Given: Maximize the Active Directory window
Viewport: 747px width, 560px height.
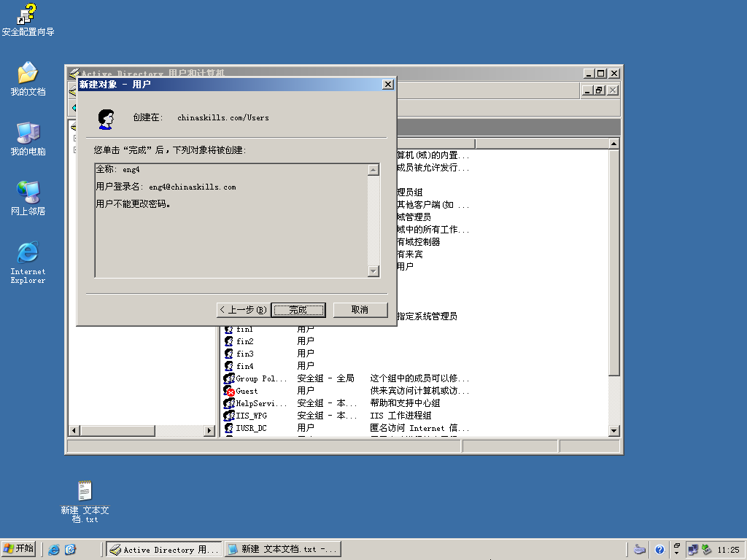Looking at the screenshot, I should coord(601,74).
